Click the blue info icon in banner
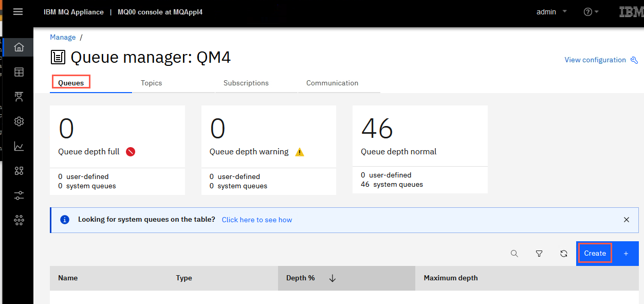644x304 pixels. (x=65, y=220)
